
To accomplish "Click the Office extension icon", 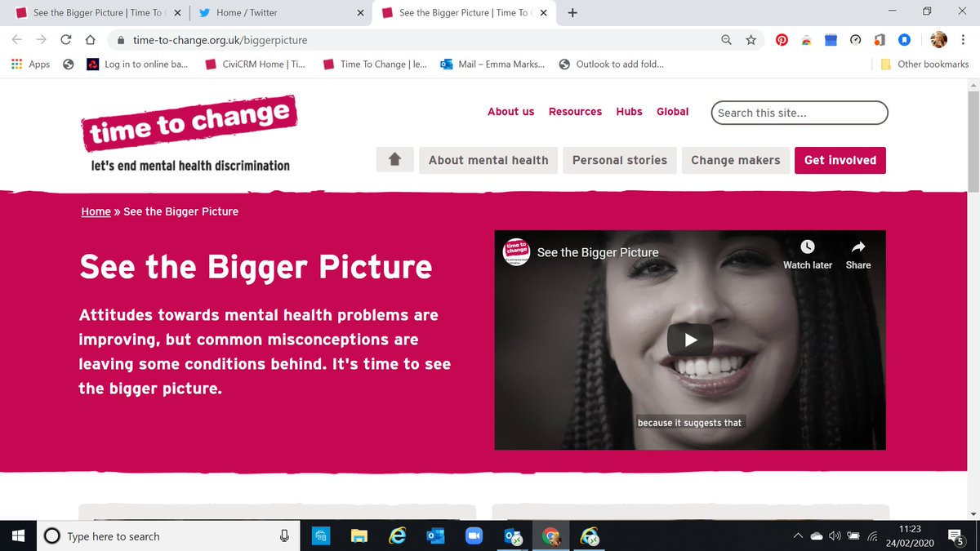I will pyautogui.click(x=880, y=40).
